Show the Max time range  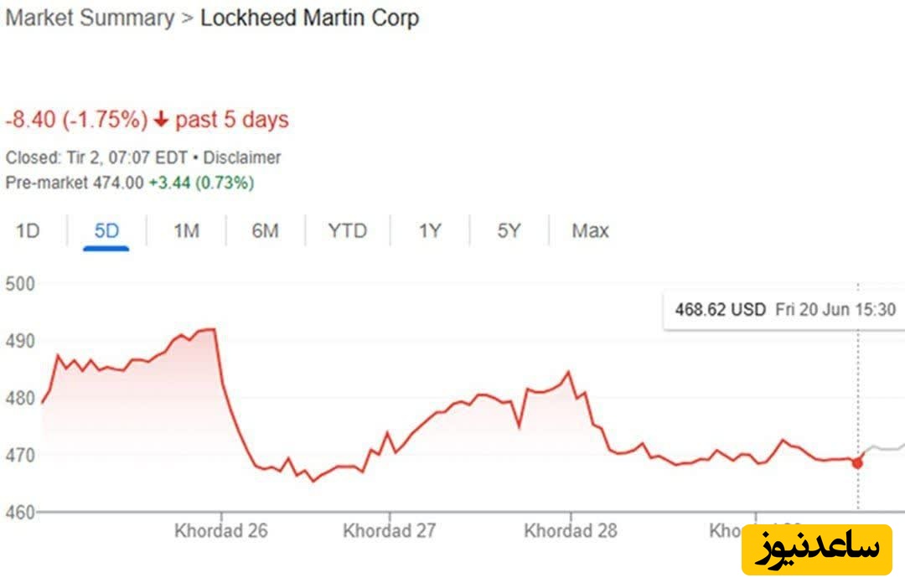pyautogui.click(x=590, y=231)
